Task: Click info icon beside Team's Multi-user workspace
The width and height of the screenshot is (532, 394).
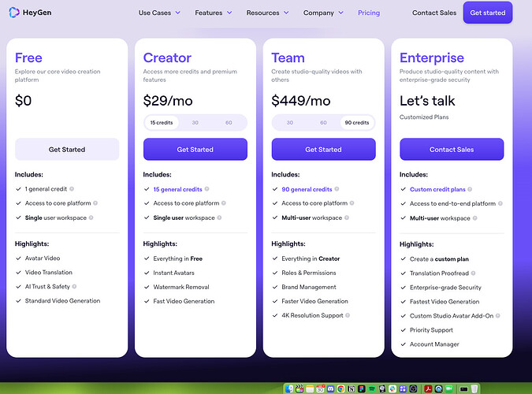Action: click(x=347, y=217)
